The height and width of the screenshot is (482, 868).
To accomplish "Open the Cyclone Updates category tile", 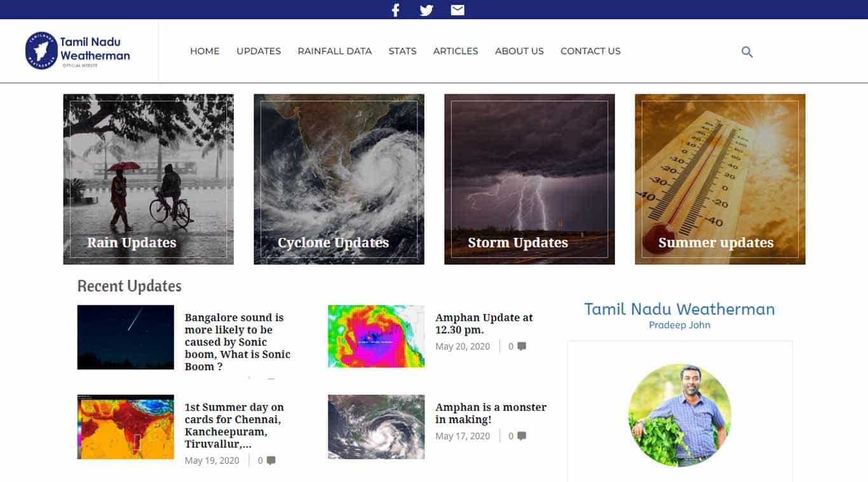I will click(339, 179).
